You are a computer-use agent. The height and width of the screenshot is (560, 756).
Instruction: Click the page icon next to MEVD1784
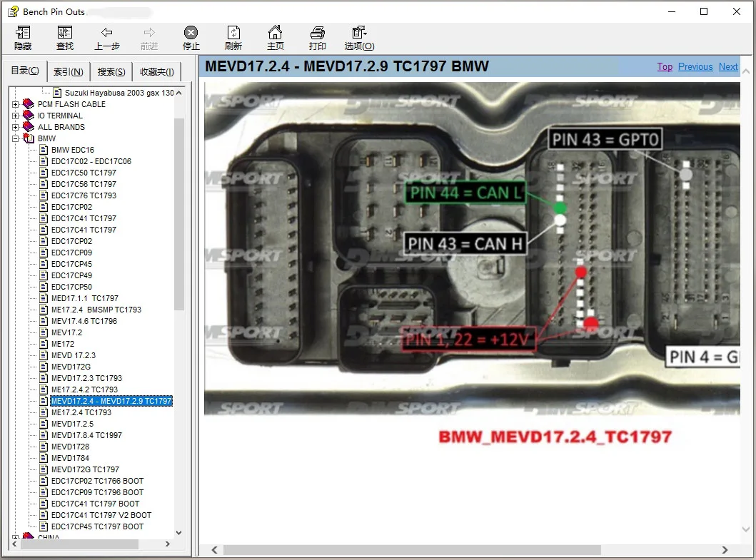44,458
